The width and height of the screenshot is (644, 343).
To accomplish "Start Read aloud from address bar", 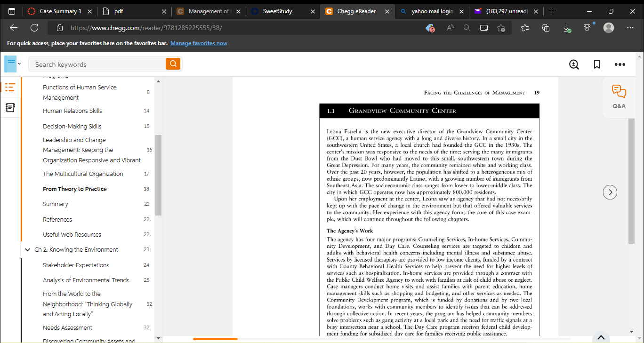I will 450,28.
